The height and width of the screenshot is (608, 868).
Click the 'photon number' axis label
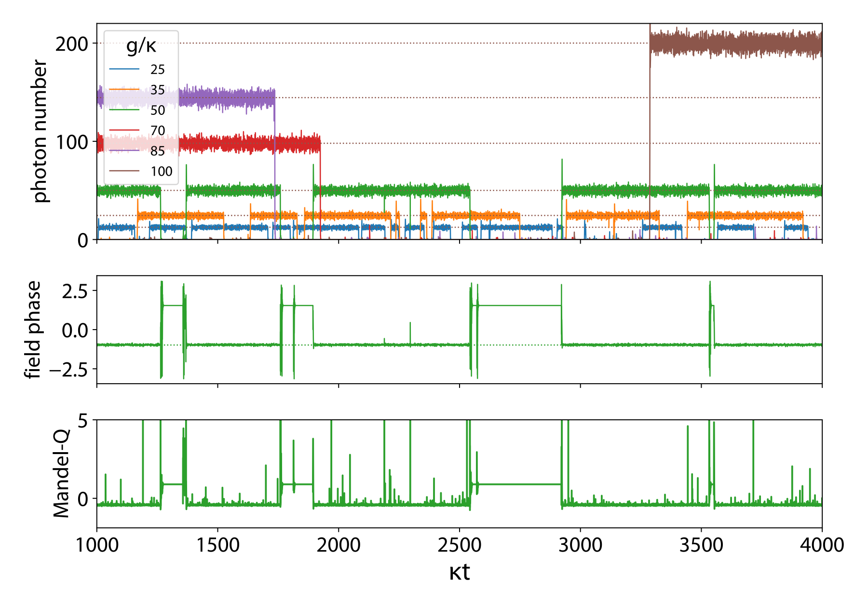point(40,131)
